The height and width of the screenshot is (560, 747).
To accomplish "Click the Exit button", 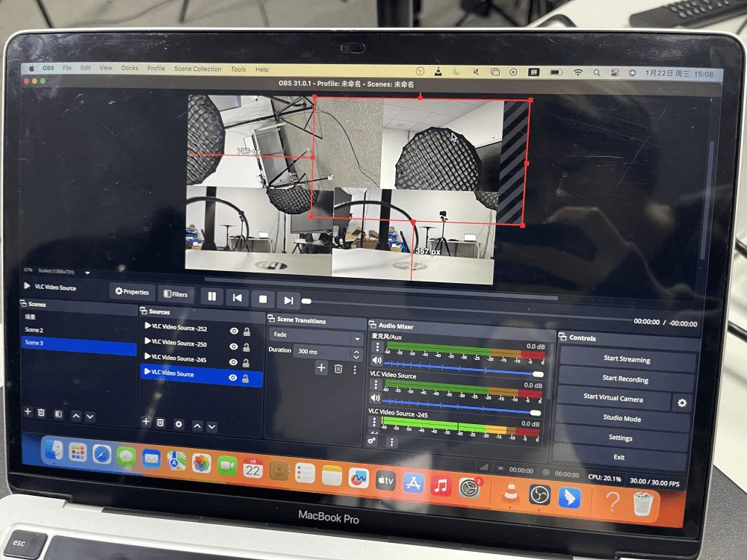I will pos(619,457).
